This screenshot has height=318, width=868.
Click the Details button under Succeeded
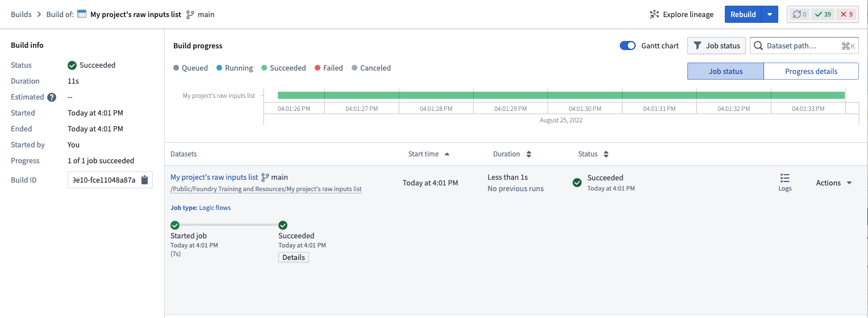[294, 257]
